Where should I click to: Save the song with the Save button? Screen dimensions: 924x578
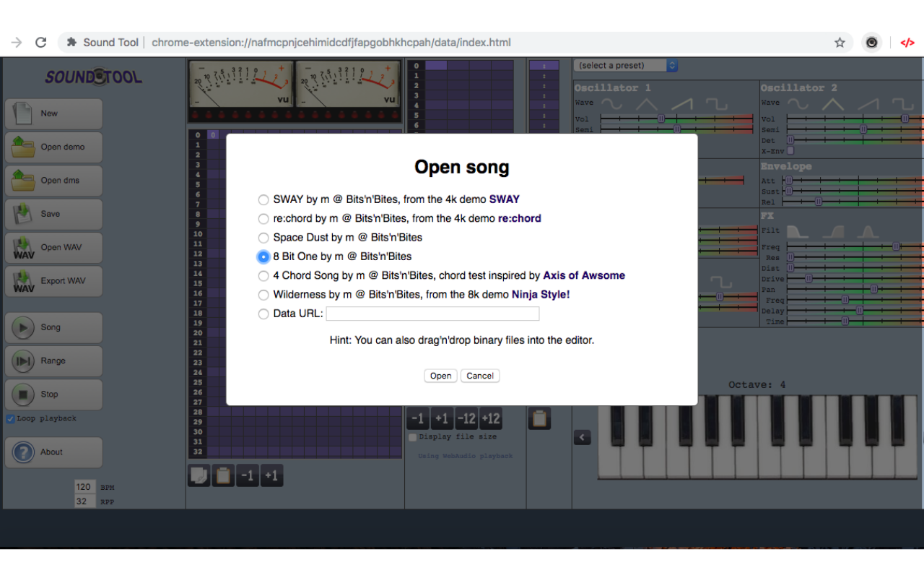(x=53, y=214)
